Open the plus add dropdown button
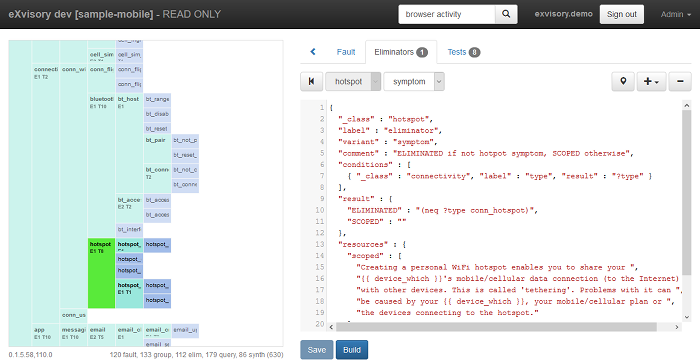700x364 pixels. (x=651, y=81)
